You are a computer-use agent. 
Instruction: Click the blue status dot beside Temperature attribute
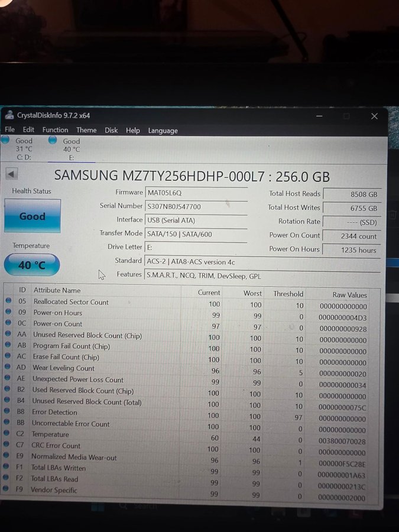coord(8,434)
